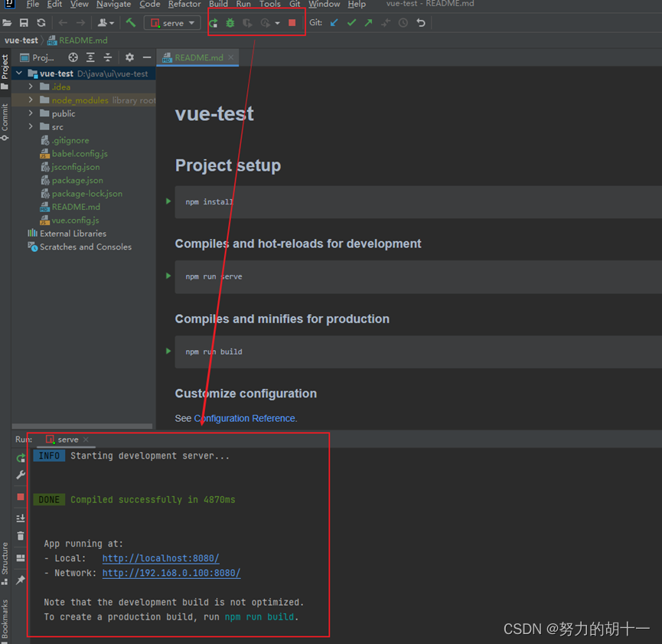Screen dimensions: 662x644
Task: Toggle the Commit tool window sidebar button
Action: 5,122
